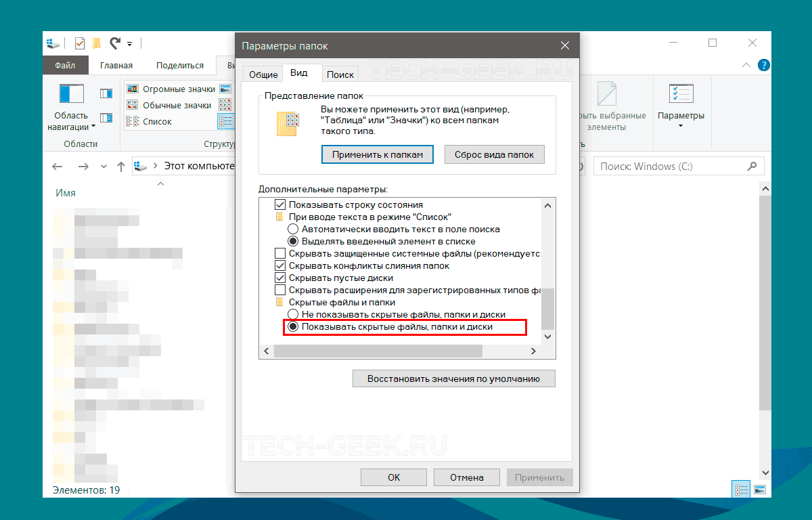Screen dimensions: 812x520
Task: Click the New folder icon in quick access toolbar
Action: point(97,43)
